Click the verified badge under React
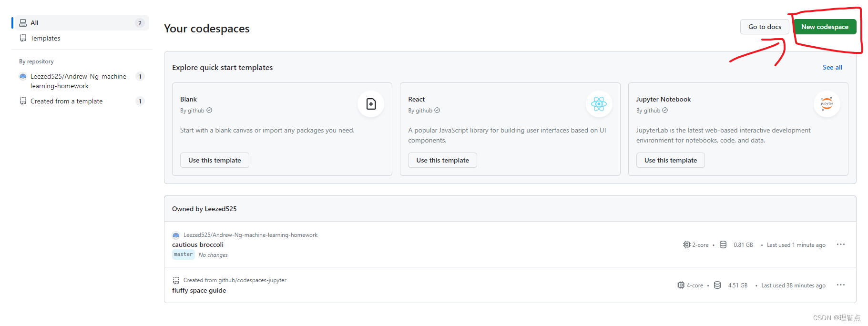Image resolution: width=868 pixels, height=326 pixels. pos(437,110)
